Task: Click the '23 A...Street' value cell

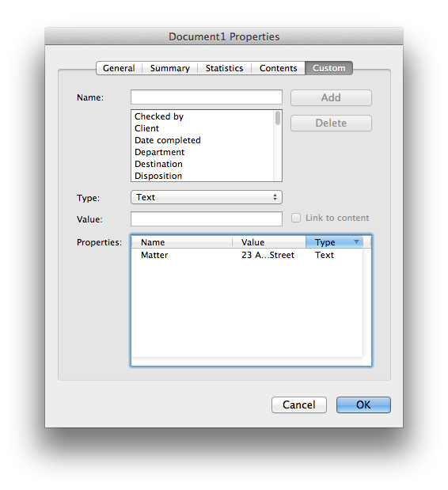Action: pos(268,255)
